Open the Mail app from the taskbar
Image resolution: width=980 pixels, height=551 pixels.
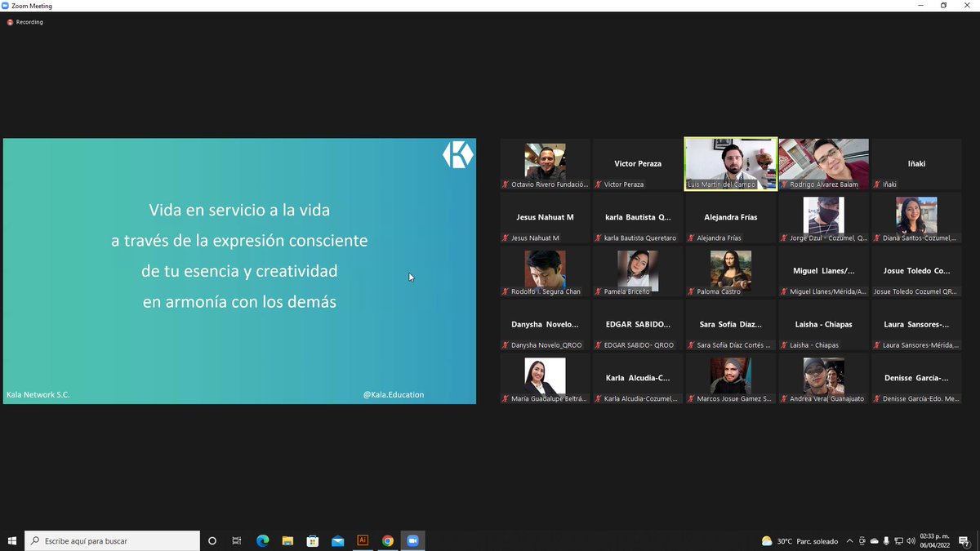(x=337, y=540)
